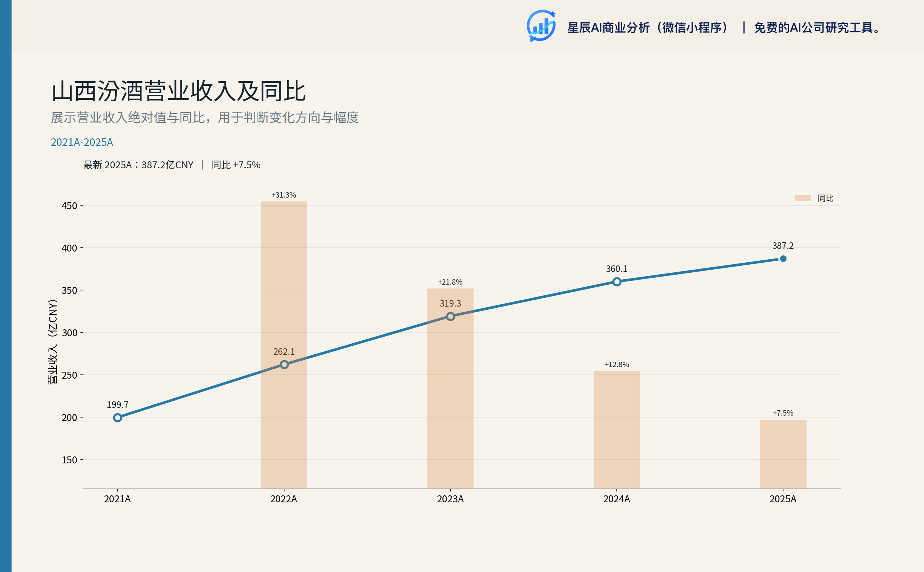
Task: Click the 350 y-axis tick label
Action: (x=69, y=290)
